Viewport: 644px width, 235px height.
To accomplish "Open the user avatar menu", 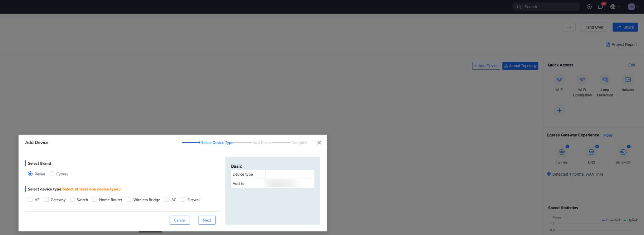I will pyautogui.click(x=633, y=7).
